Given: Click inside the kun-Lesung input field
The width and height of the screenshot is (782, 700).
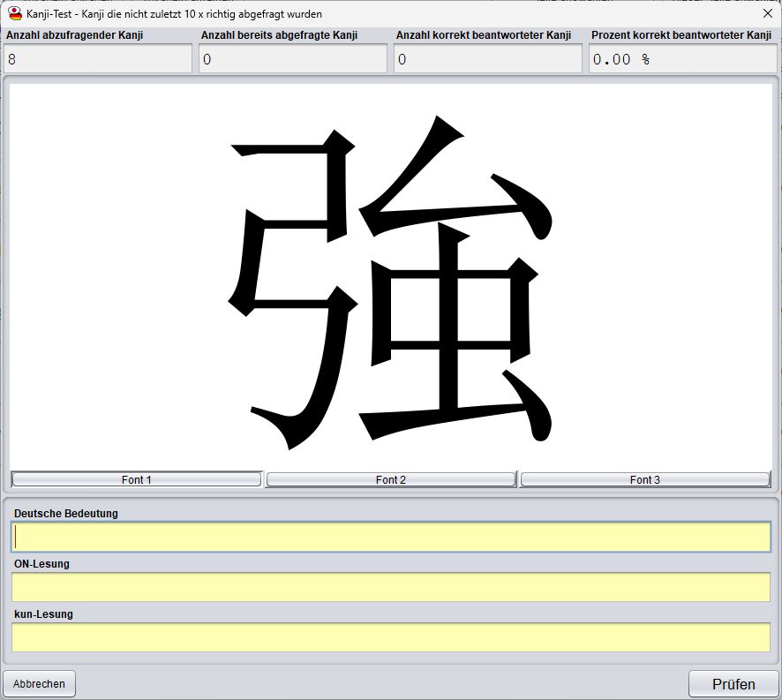Looking at the screenshot, I should click(391, 636).
